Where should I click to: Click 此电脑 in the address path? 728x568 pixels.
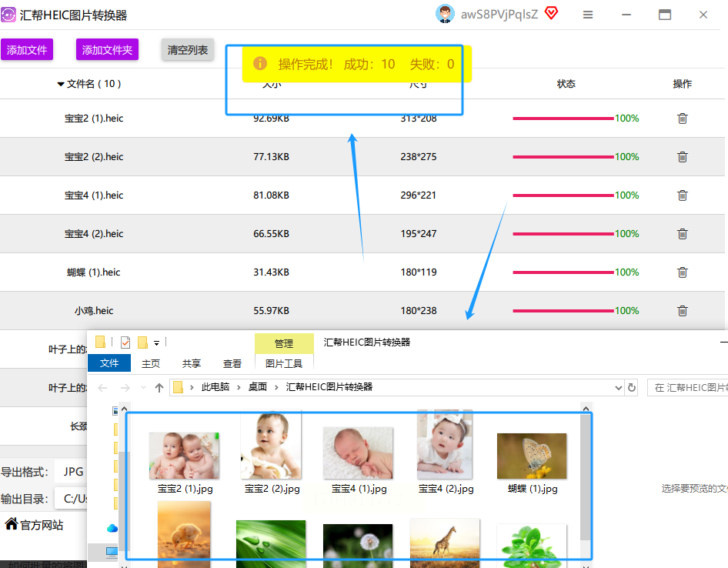click(x=215, y=387)
